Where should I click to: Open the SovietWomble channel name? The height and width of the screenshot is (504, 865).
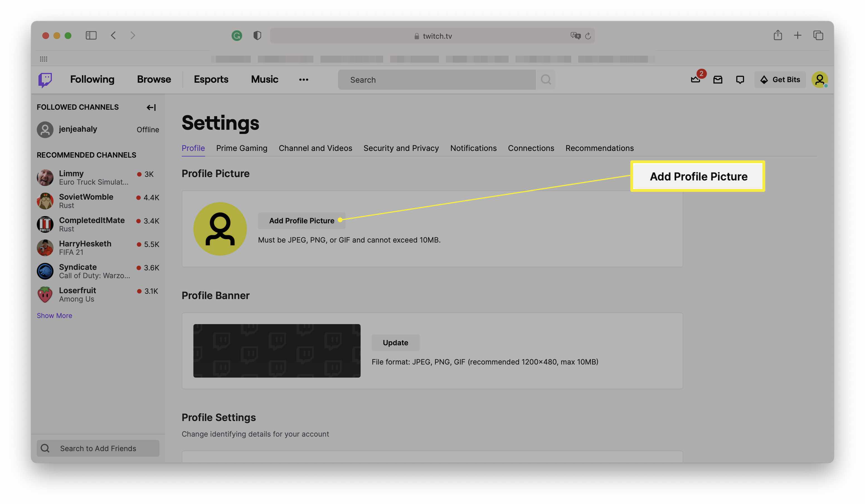pos(86,197)
